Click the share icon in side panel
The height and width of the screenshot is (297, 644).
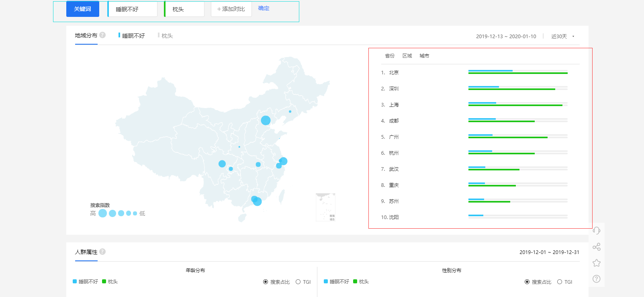597,247
